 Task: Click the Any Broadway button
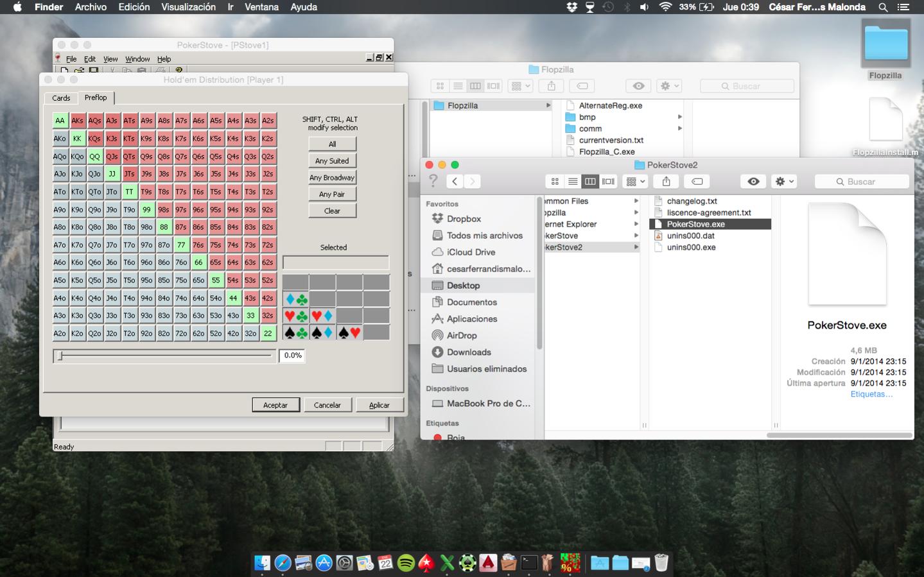(x=332, y=178)
